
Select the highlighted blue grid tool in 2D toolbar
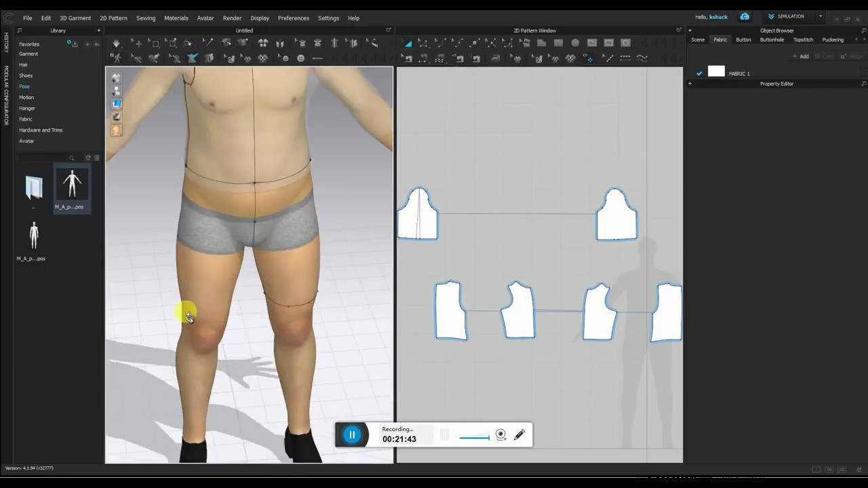coord(589,58)
